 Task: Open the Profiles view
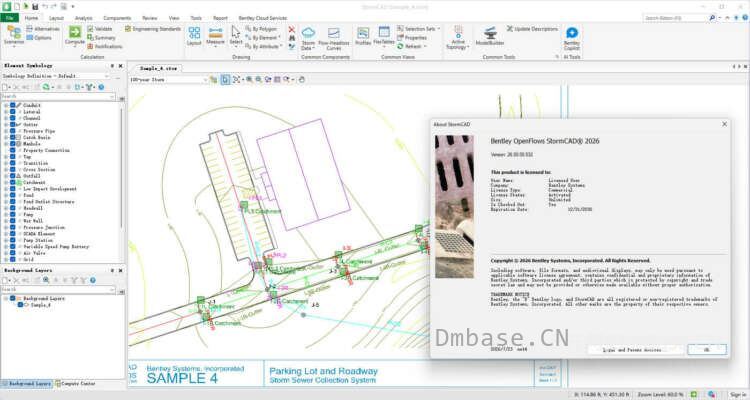(363, 36)
